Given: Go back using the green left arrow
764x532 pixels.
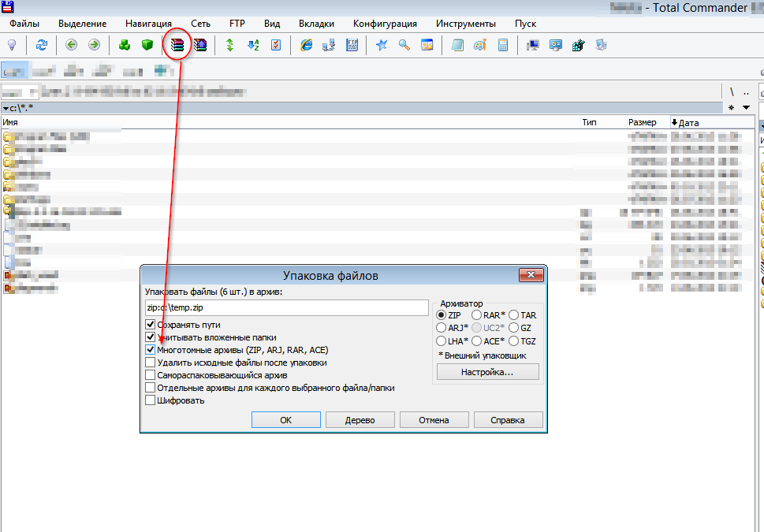Looking at the screenshot, I should [x=71, y=46].
